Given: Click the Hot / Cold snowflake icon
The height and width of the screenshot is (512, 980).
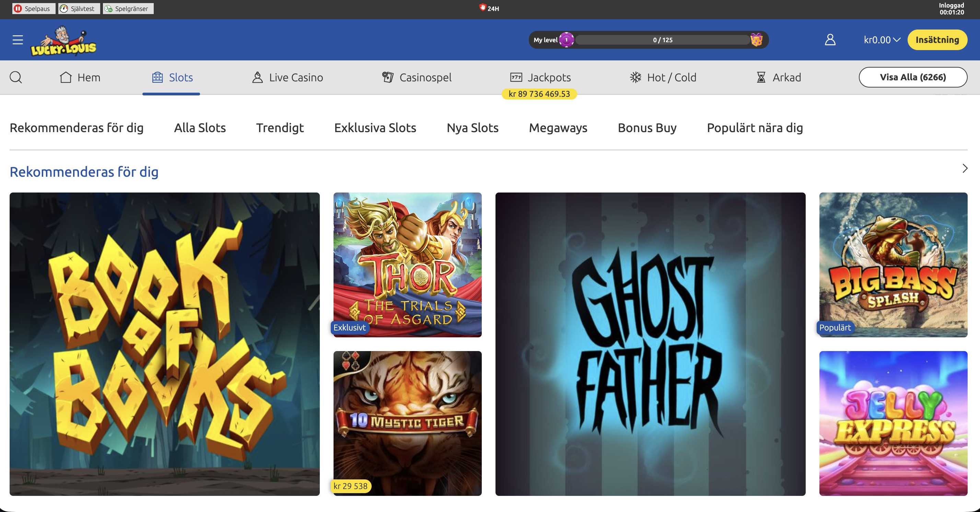Looking at the screenshot, I should [x=635, y=77].
